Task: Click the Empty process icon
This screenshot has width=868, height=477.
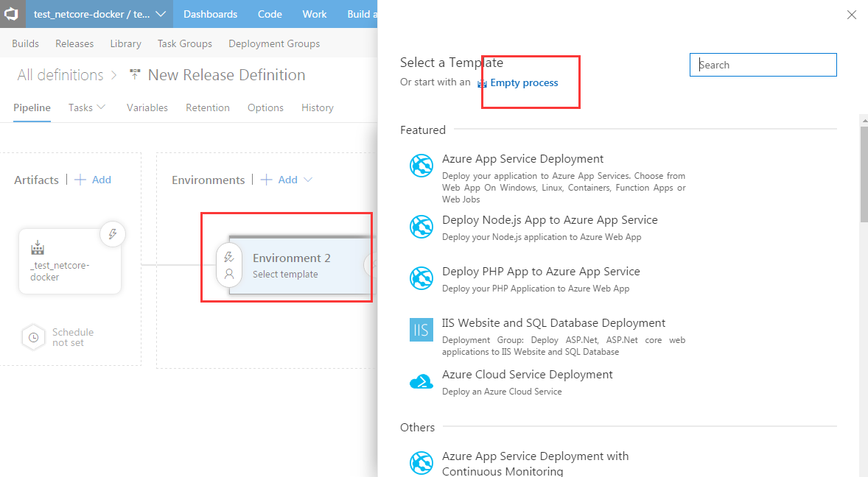Action: tap(482, 83)
